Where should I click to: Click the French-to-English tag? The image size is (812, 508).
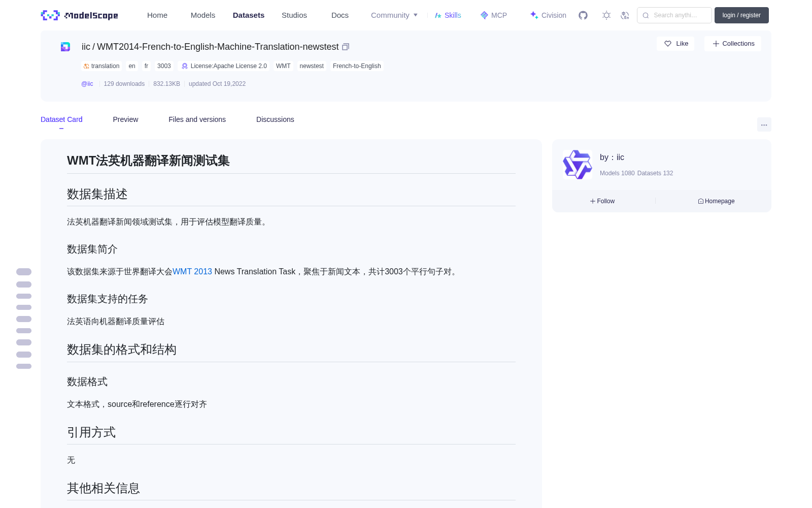click(357, 66)
